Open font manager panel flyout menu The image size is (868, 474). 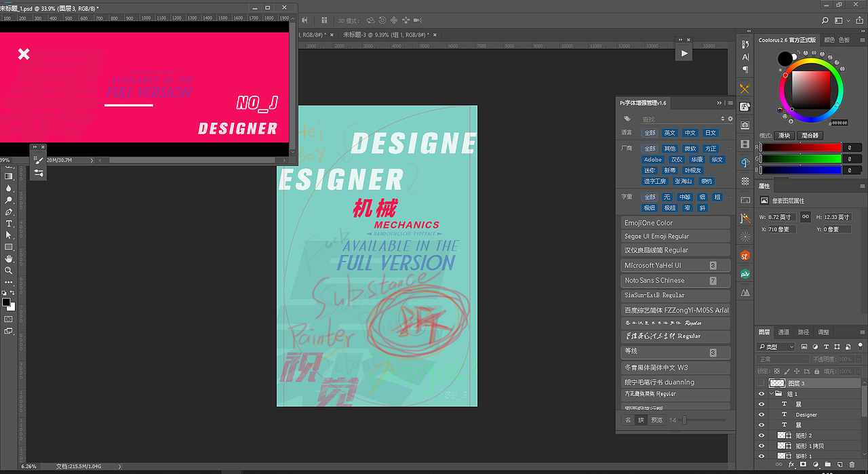coord(730,103)
